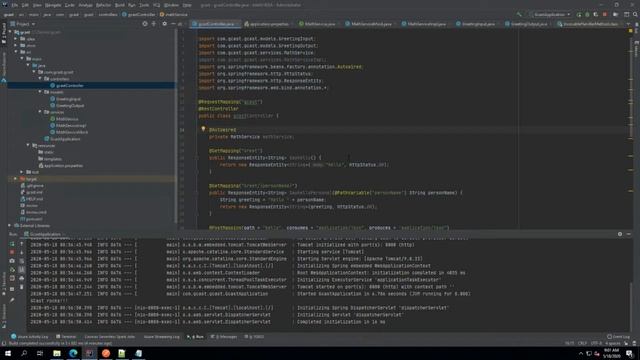
Task: Click the Up the Stack Trace arrow
Action: pyautogui.click(x=22, y=244)
